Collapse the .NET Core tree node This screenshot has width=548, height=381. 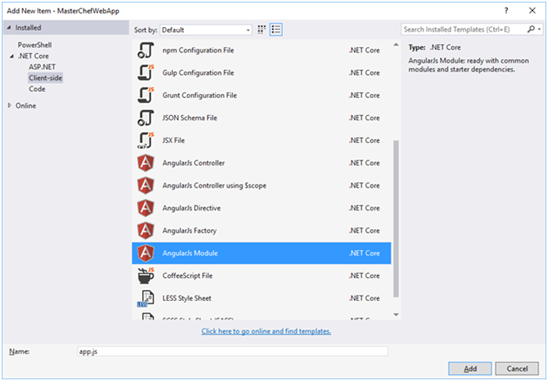pyautogui.click(x=12, y=56)
